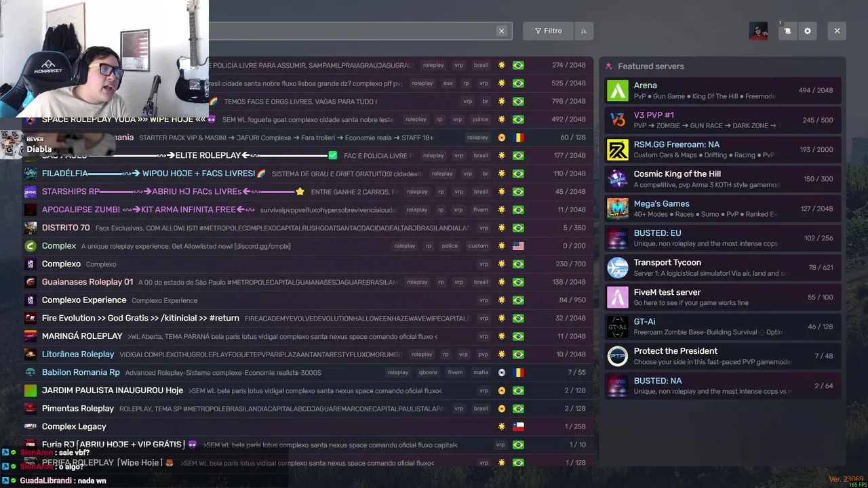Viewport: 868px width, 488px height.
Task: Click Babilon Romania Rp server icon
Action: tap(31, 372)
